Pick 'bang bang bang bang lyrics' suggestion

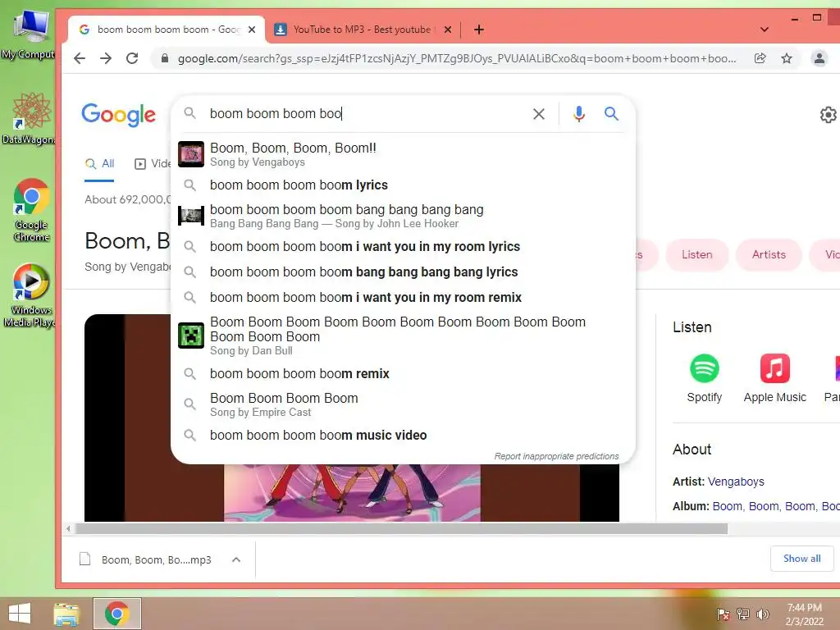[x=403, y=272]
